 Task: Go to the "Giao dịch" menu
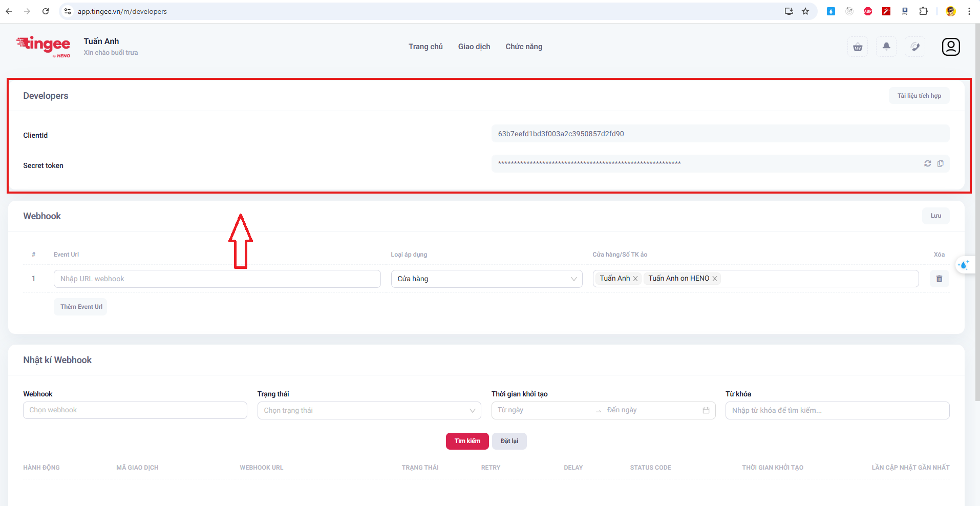(x=474, y=47)
